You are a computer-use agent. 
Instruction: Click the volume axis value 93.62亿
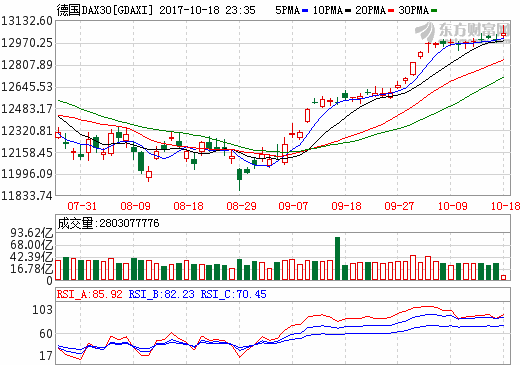pos(32,233)
